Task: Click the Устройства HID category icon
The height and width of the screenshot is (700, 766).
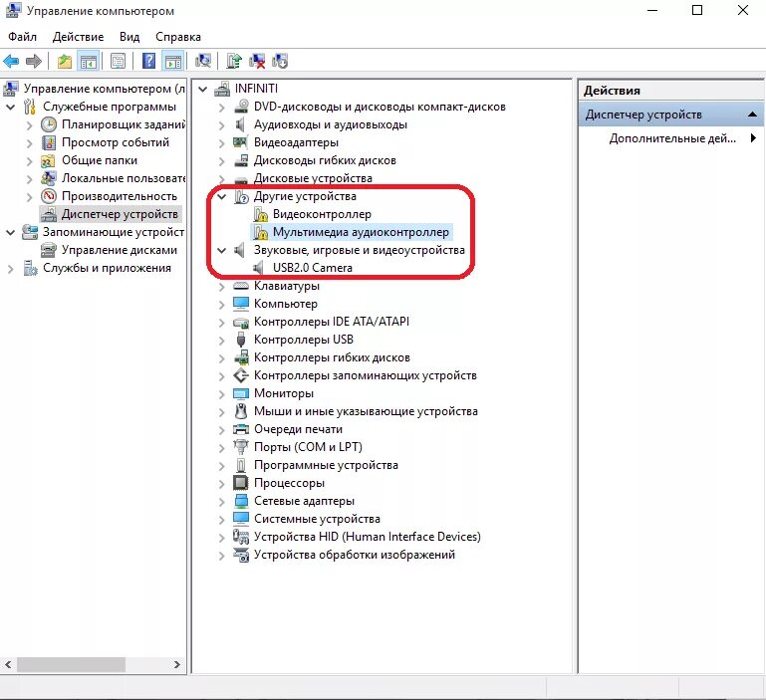Action: (x=240, y=537)
